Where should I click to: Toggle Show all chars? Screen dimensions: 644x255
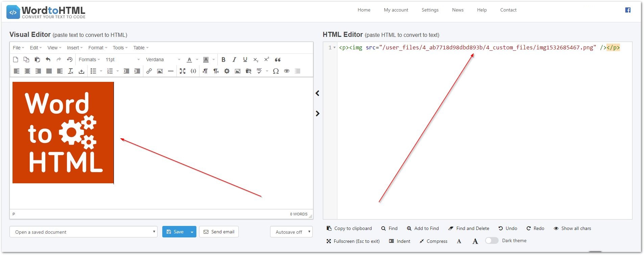point(572,228)
